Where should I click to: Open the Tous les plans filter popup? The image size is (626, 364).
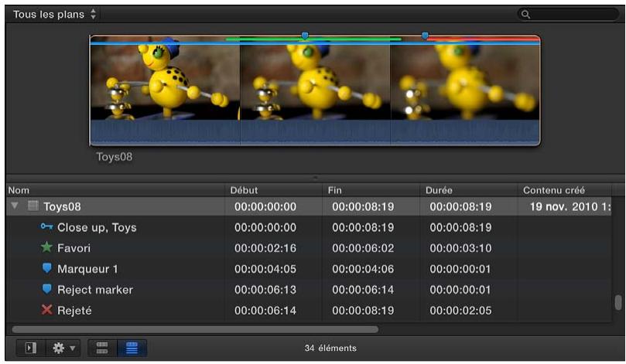click(x=55, y=15)
